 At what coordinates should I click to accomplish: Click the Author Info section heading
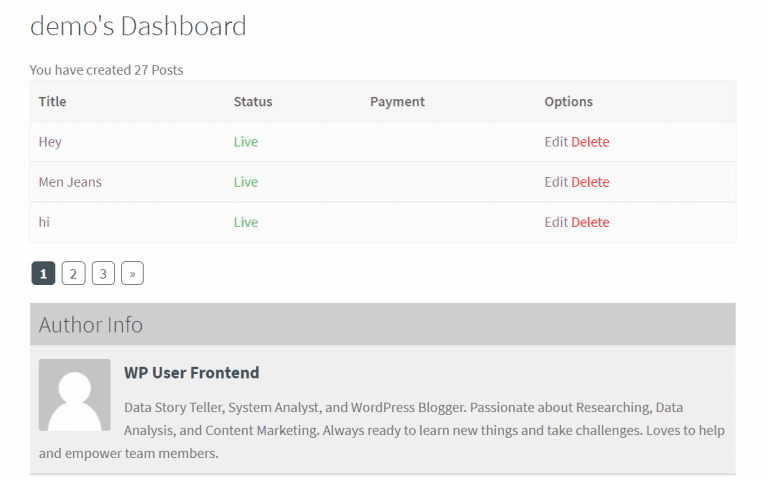point(91,325)
